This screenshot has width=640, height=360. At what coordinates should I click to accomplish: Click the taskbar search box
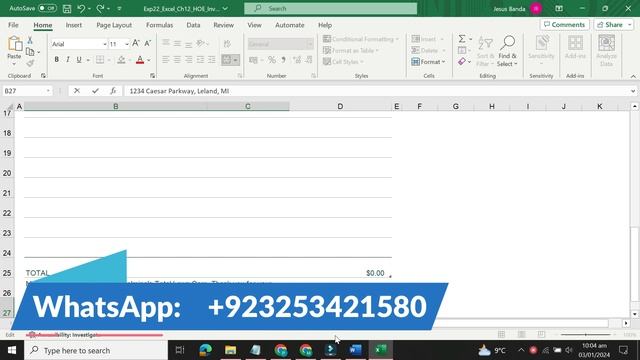96,350
